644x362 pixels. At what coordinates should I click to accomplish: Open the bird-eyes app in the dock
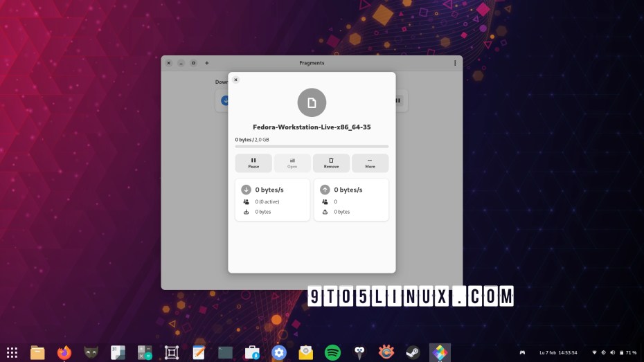coord(359,352)
